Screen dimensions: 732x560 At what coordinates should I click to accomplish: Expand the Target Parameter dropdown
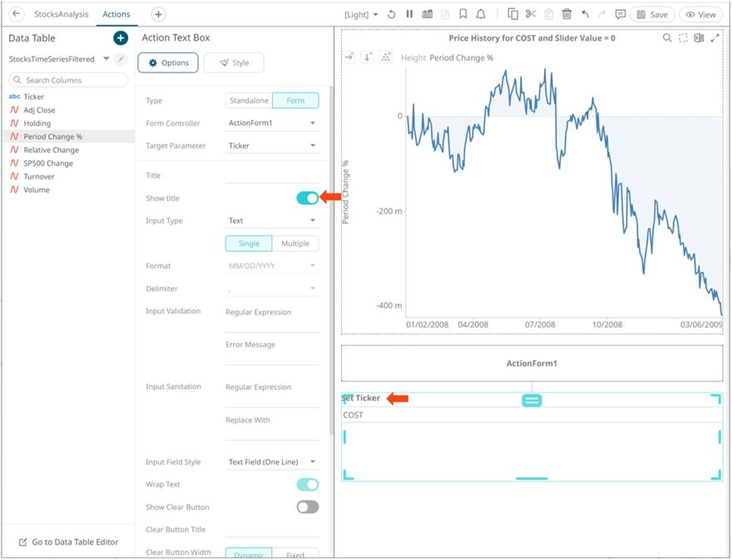[x=272, y=146]
